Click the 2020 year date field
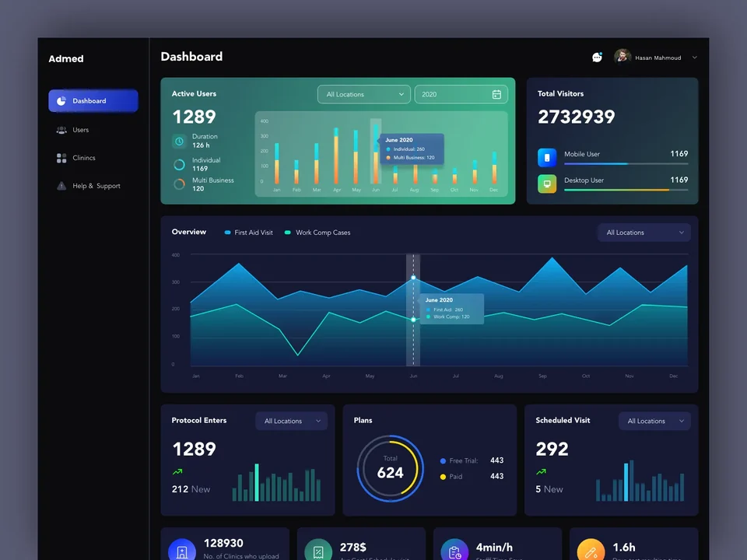Screen dimensions: 747x560 pos(461,94)
